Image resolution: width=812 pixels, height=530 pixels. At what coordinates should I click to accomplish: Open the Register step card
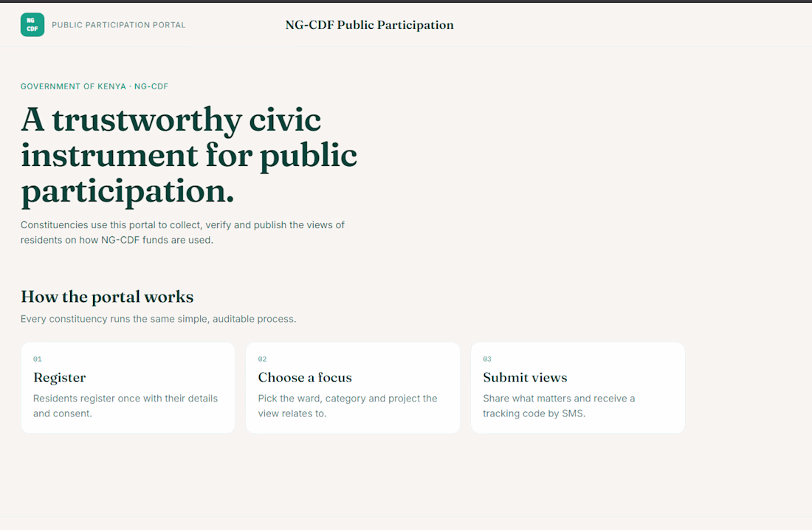(128, 388)
